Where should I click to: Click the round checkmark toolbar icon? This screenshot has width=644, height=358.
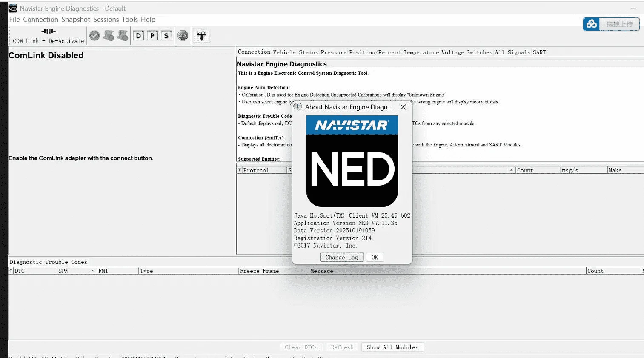[94, 36]
